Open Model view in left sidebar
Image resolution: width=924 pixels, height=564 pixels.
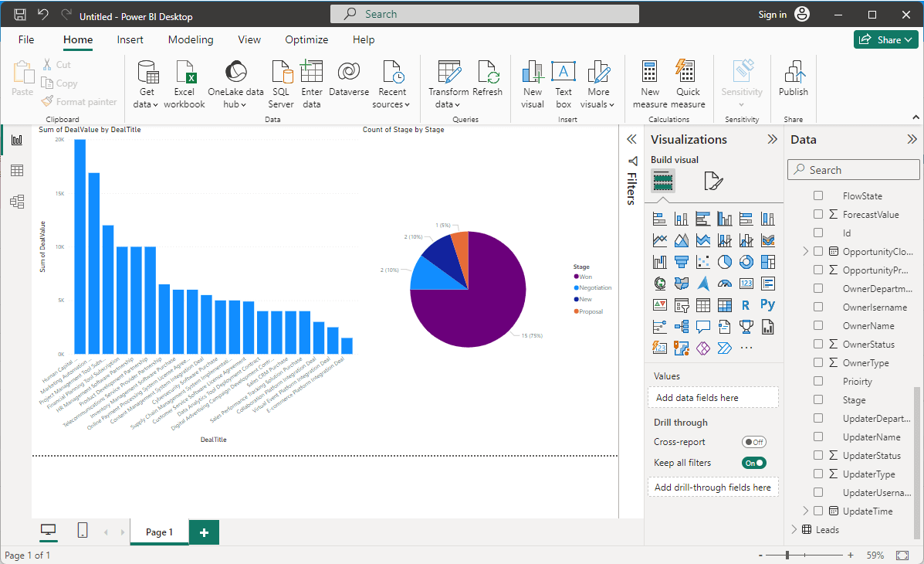16,202
